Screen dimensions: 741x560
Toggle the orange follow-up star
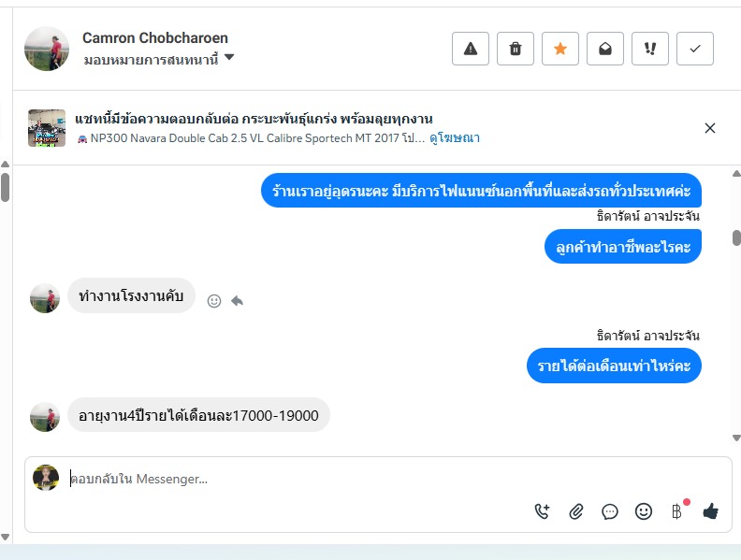(560, 49)
